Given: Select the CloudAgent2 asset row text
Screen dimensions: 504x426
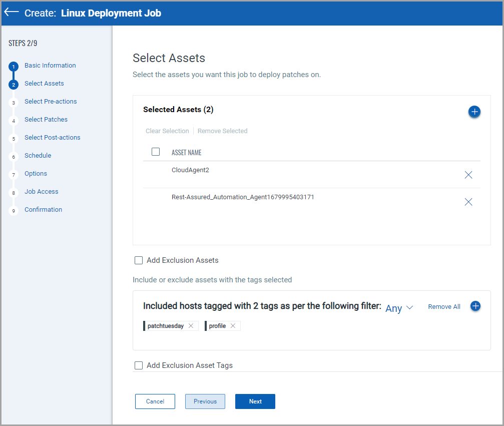Looking at the screenshot, I should [x=190, y=170].
